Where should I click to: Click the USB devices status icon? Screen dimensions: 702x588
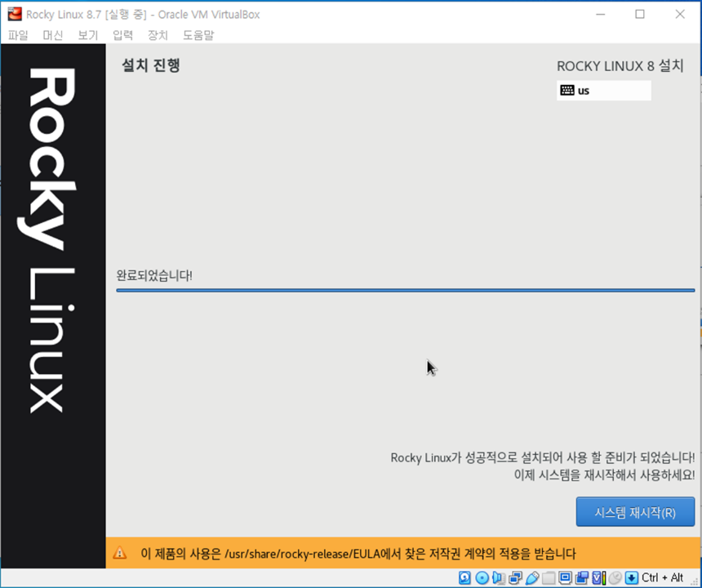531,577
